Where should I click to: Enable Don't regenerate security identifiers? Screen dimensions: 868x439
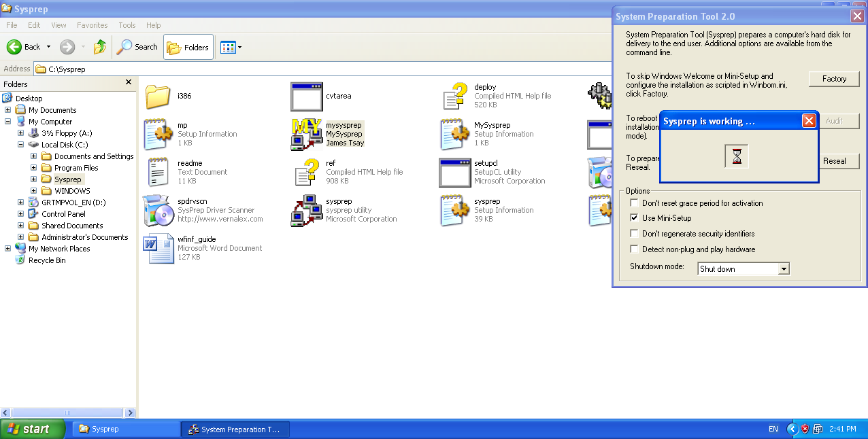point(635,234)
